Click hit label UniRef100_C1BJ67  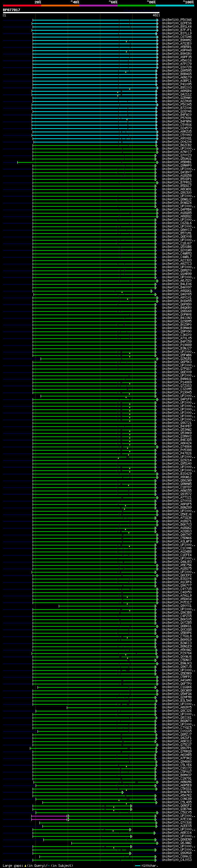tap(177, 243)
